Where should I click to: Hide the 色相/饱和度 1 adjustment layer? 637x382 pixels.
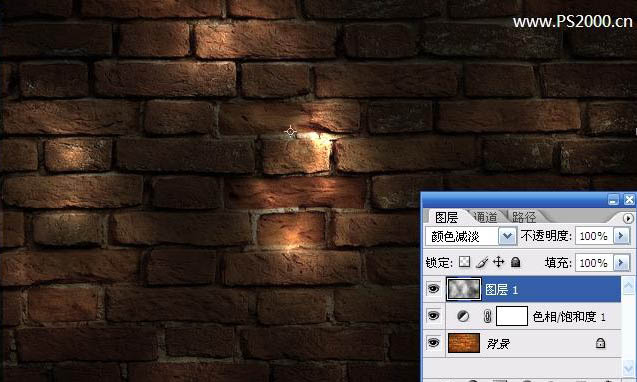point(433,316)
